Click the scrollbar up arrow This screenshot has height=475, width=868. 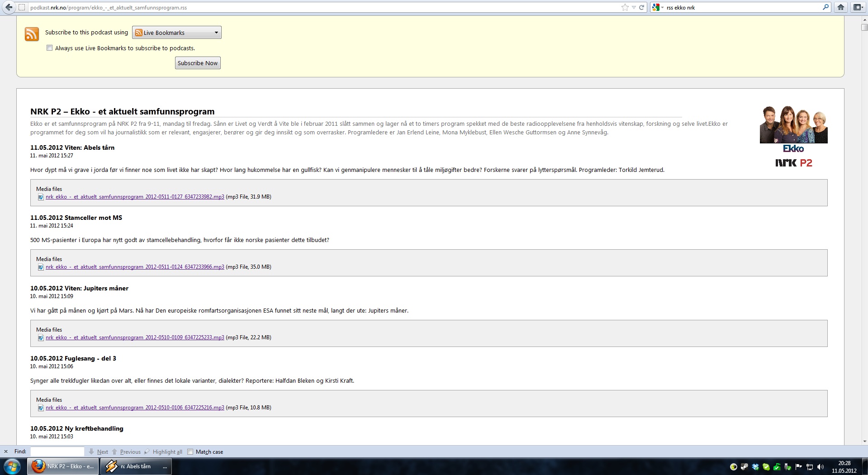pos(864,19)
